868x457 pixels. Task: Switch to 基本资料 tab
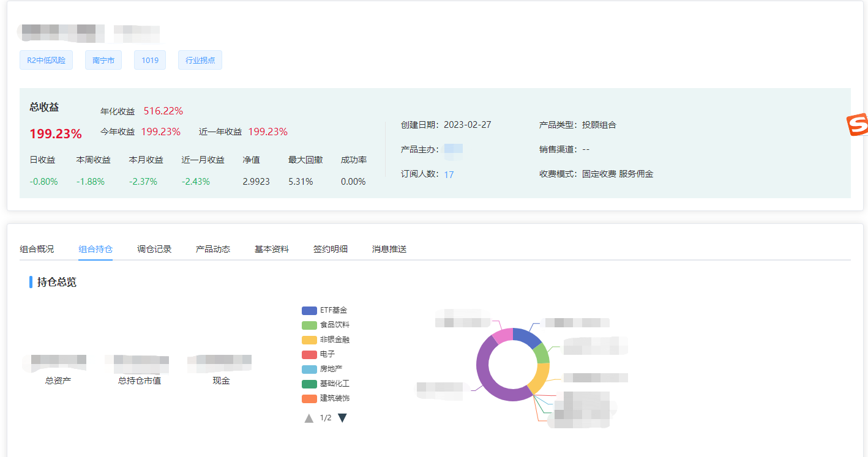[272, 249]
